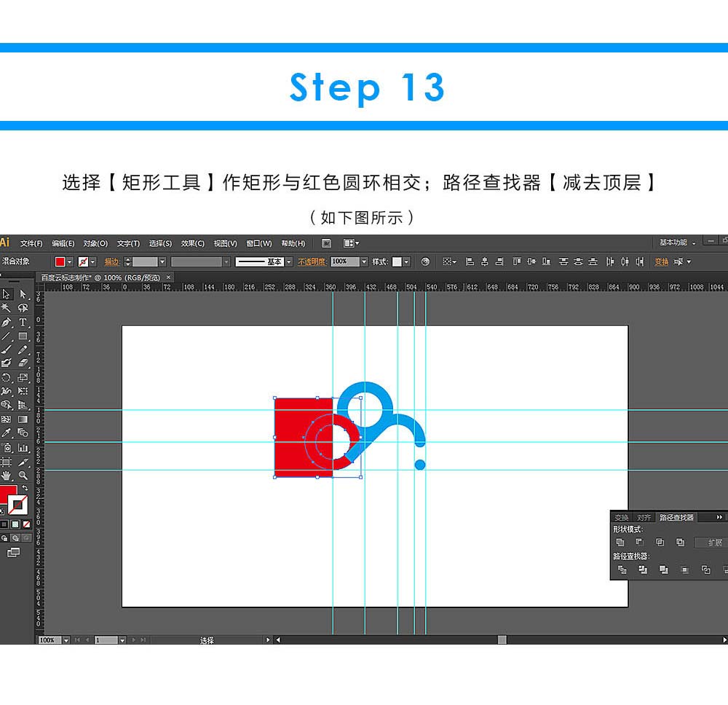Click Minus Front in Pathfinder shape modes
This screenshot has width=728, height=705.
[640, 542]
